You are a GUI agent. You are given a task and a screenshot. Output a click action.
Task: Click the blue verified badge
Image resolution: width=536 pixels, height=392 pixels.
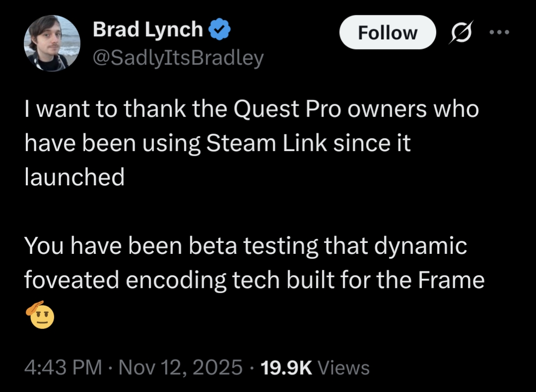coord(219,31)
